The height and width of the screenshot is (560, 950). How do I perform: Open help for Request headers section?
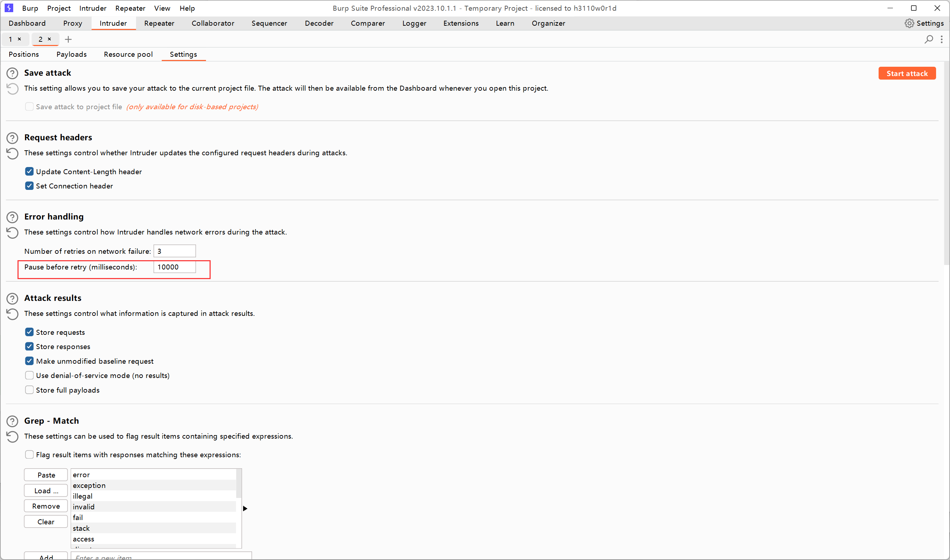coord(12,138)
